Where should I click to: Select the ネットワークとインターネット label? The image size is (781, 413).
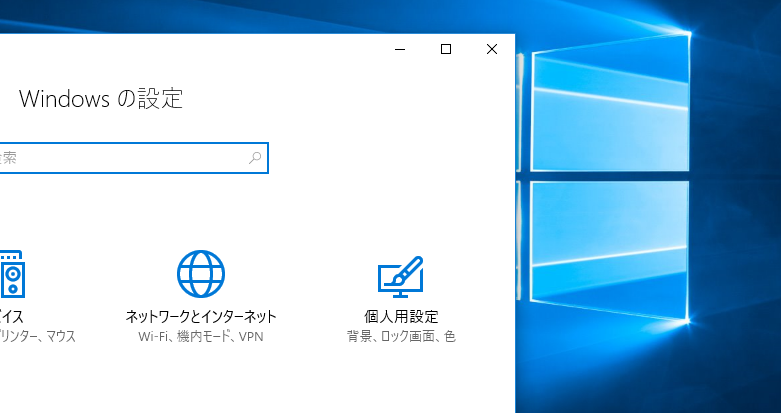click(201, 316)
